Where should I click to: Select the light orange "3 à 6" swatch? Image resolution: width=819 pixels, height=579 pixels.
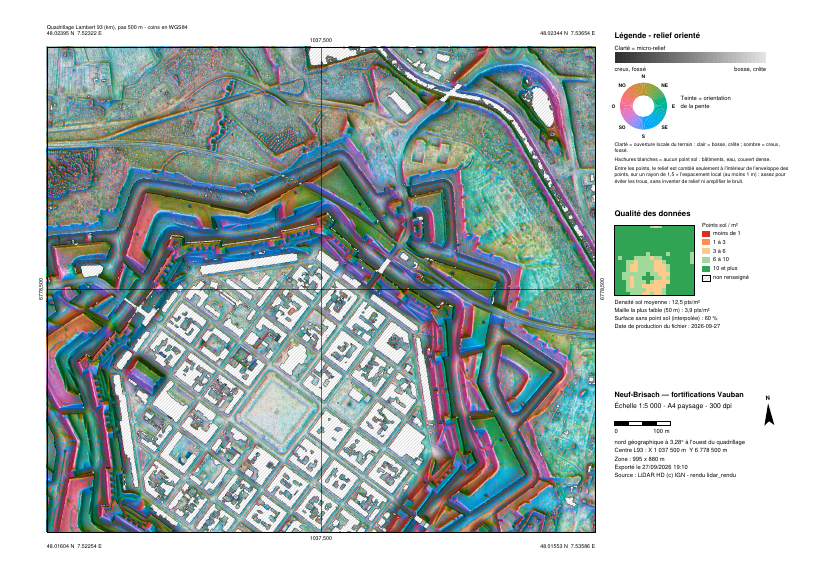706,251
